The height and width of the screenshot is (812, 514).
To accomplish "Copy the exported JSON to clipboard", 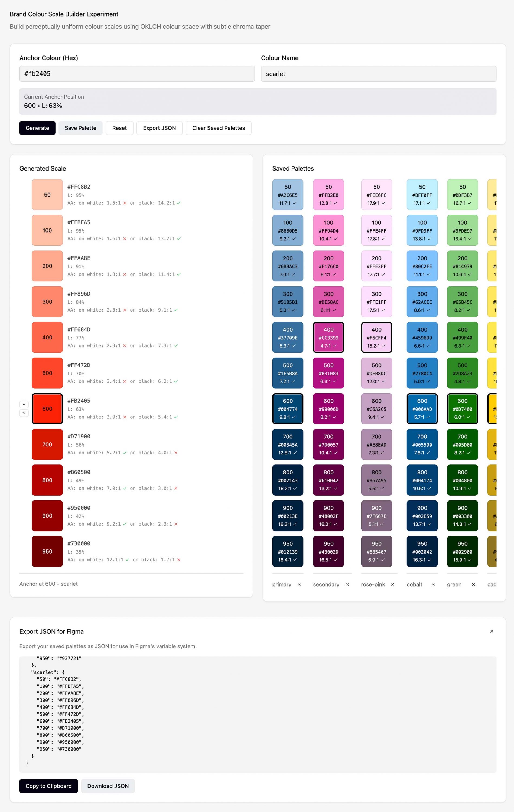I will pos(48,786).
